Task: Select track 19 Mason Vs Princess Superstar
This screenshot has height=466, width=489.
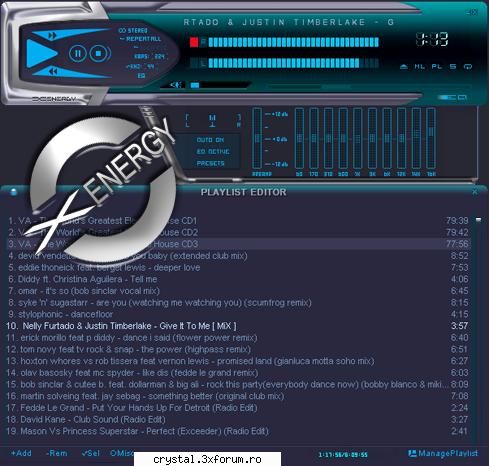Action: point(238,431)
